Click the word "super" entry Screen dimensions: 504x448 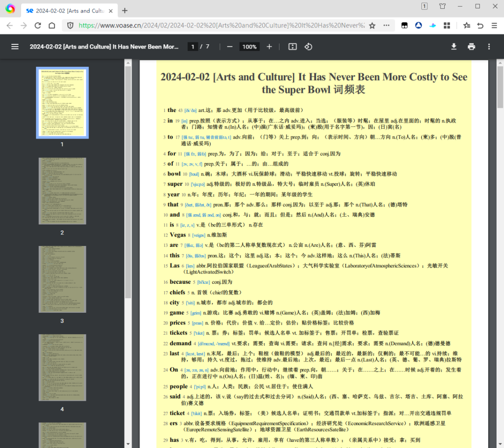175,184
